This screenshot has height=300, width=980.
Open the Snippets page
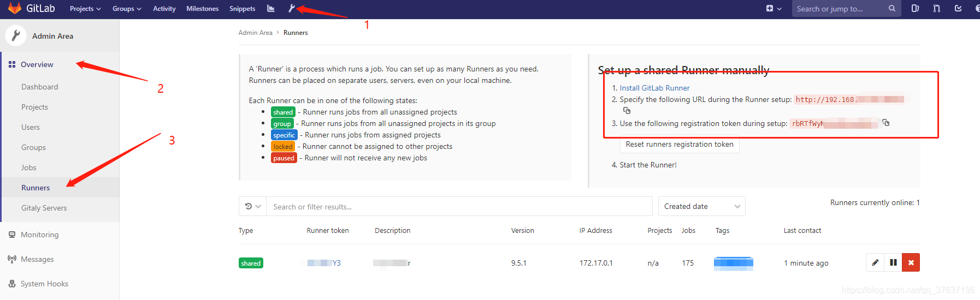242,8
